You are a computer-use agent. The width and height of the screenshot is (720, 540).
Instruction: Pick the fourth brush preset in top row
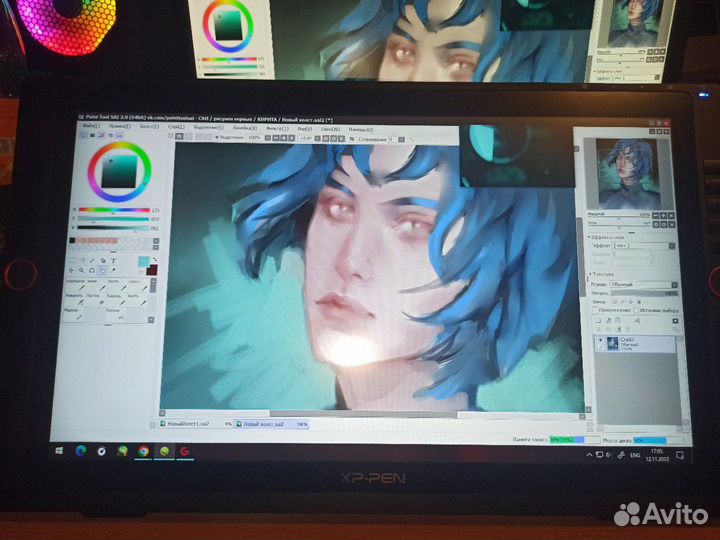tap(139, 286)
